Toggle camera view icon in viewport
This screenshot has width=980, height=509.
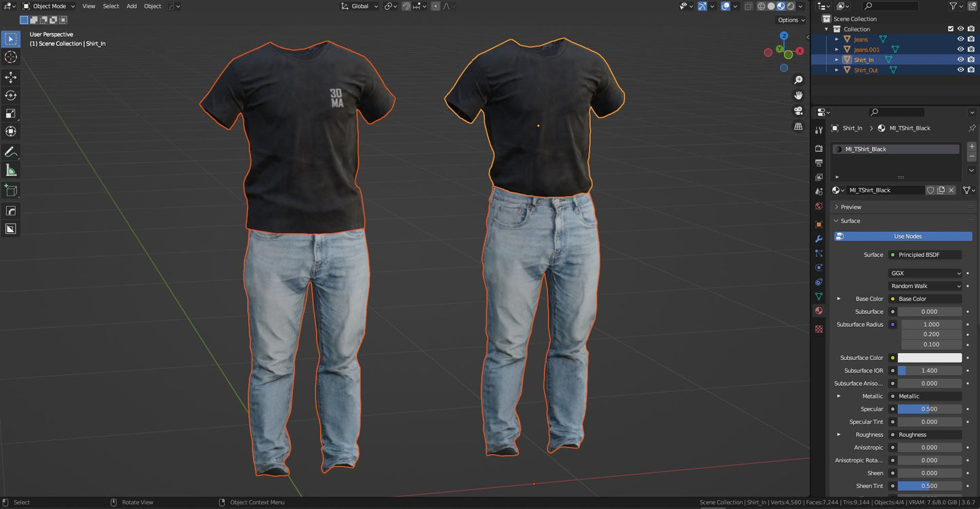pyautogui.click(x=798, y=111)
